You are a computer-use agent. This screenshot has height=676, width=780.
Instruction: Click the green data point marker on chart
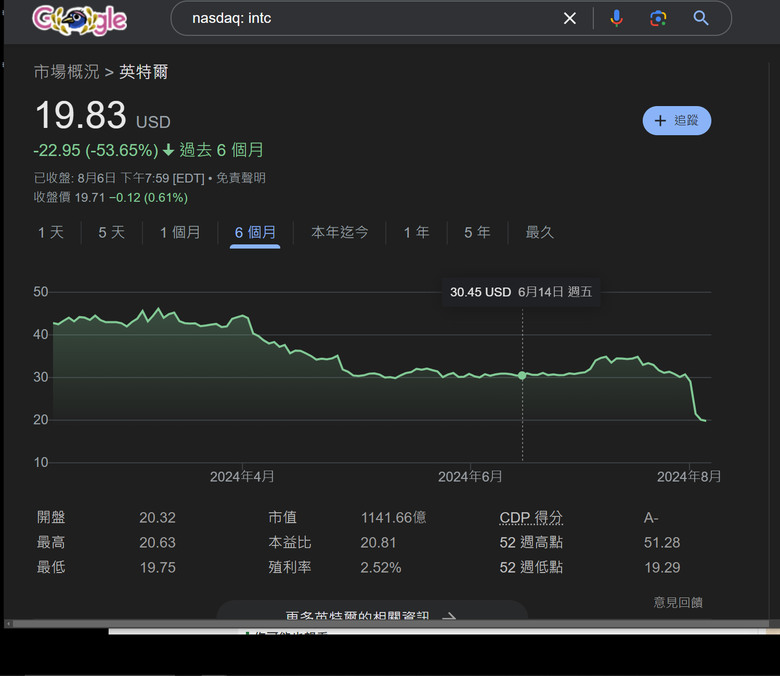coord(522,376)
